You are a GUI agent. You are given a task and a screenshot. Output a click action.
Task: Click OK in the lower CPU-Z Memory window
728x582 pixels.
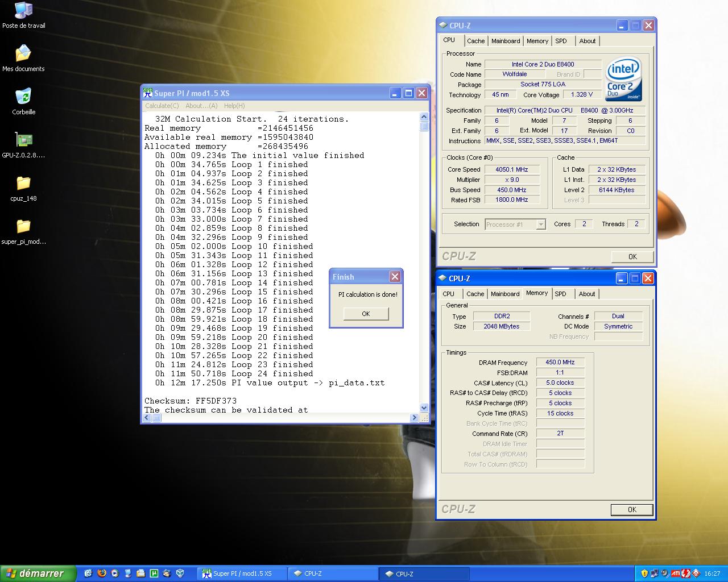[632, 509]
